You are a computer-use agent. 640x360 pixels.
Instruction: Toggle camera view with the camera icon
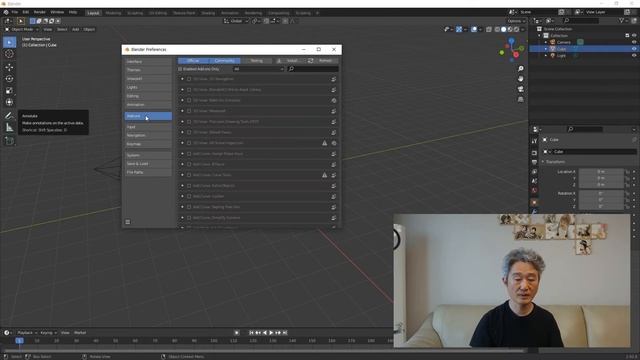pyautogui.click(x=520, y=89)
